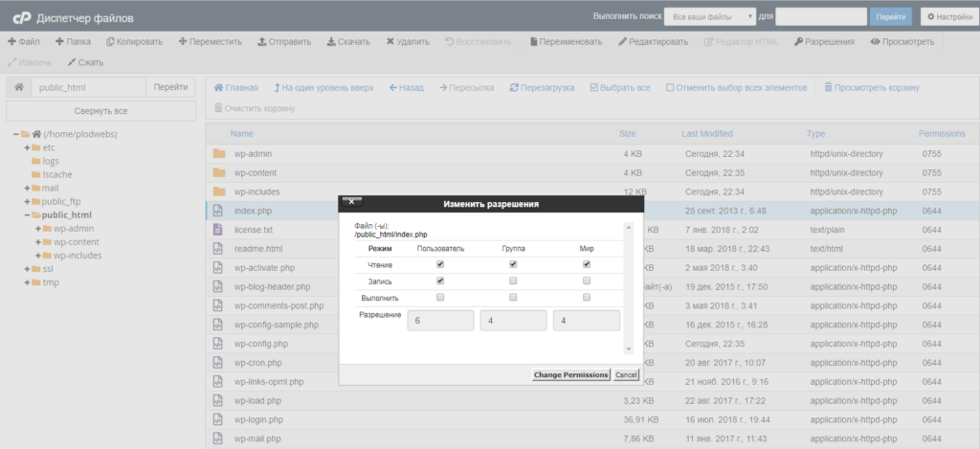Toggle Выполнить for Пользователь

point(440,298)
